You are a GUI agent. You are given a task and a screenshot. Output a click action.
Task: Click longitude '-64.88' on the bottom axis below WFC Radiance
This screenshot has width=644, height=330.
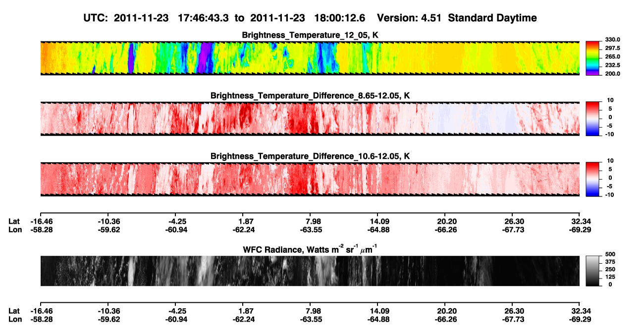click(x=377, y=320)
